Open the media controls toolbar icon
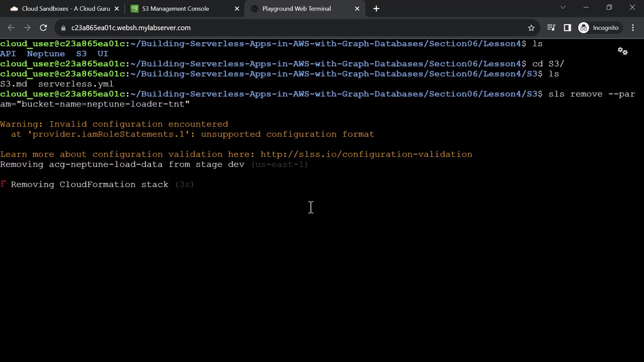The image size is (644, 362). [x=551, y=28]
